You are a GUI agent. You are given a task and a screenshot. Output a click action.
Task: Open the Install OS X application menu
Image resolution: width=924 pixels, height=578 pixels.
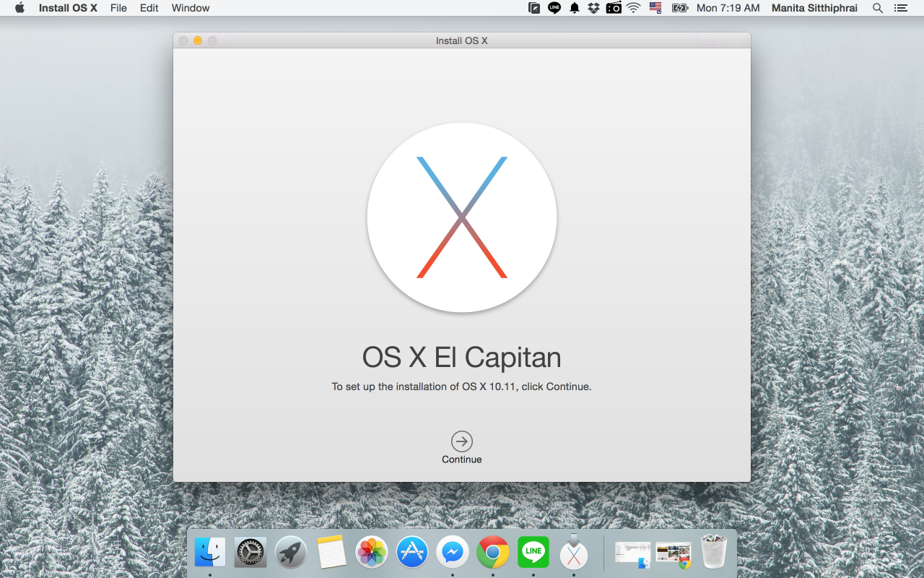coord(68,8)
